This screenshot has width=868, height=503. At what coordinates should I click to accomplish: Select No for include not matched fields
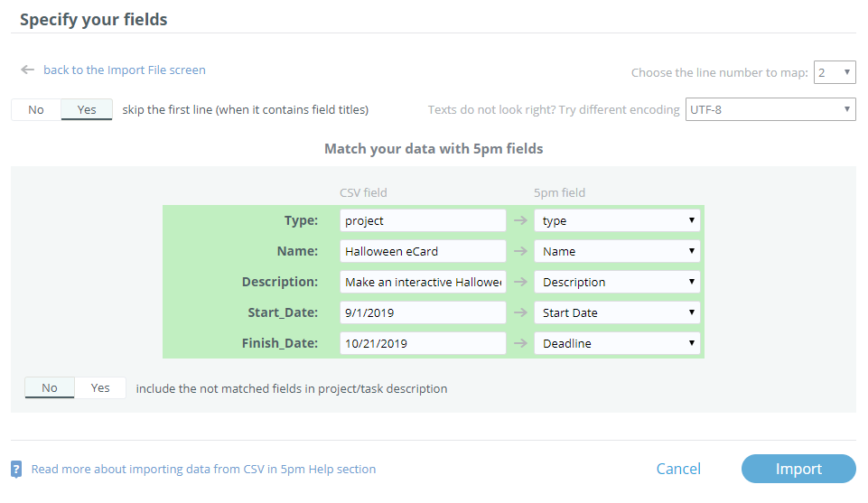click(50, 387)
